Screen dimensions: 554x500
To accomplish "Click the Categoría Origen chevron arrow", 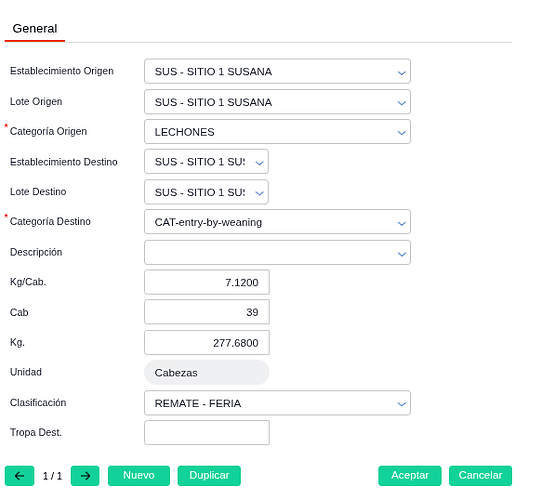I will (x=401, y=133).
